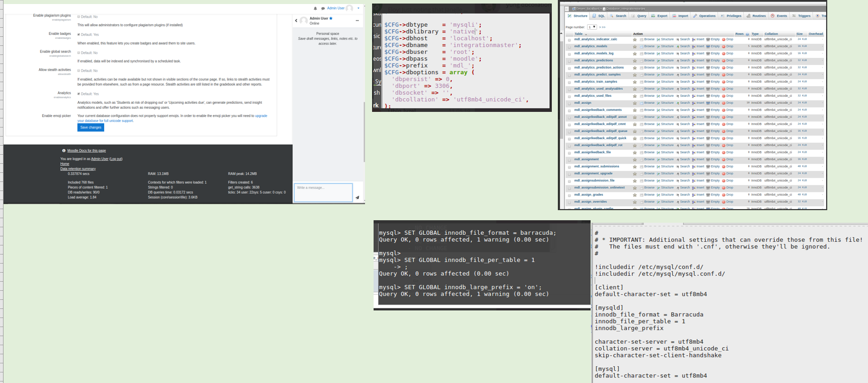Go back with messaging panel chevron
Image resolution: width=868 pixels, height=383 pixels.
click(296, 21)
